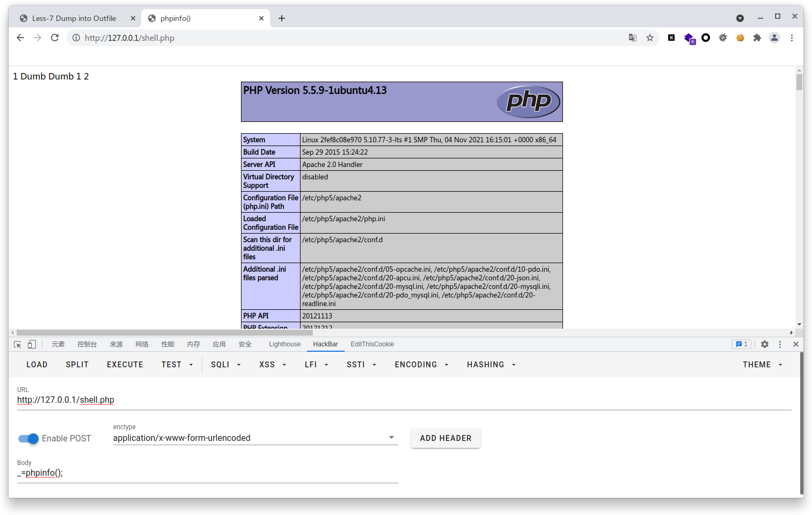Open the gear-shaped extension icon in toolbar
812x515 pixels.
pos(723,38)
